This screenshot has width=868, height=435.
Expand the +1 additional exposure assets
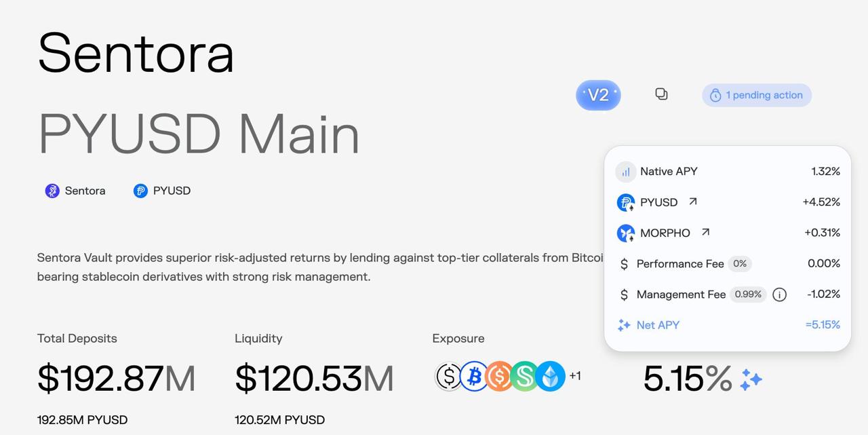(575, 376)
